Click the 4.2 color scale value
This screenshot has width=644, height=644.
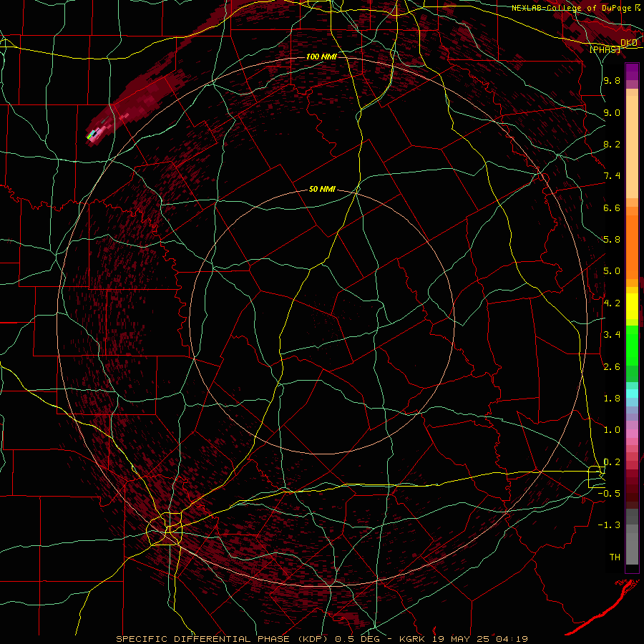(612, 303)
